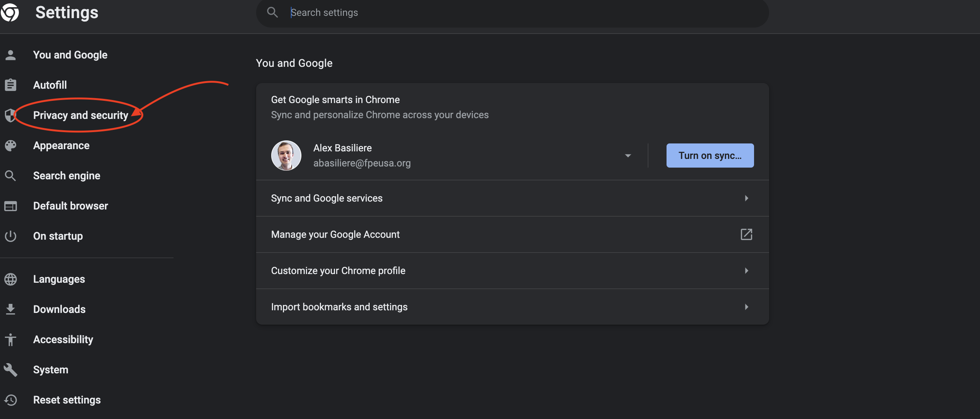Click the System wrench icon
This screenshot has width=980, height=419.
click(11, 370)
